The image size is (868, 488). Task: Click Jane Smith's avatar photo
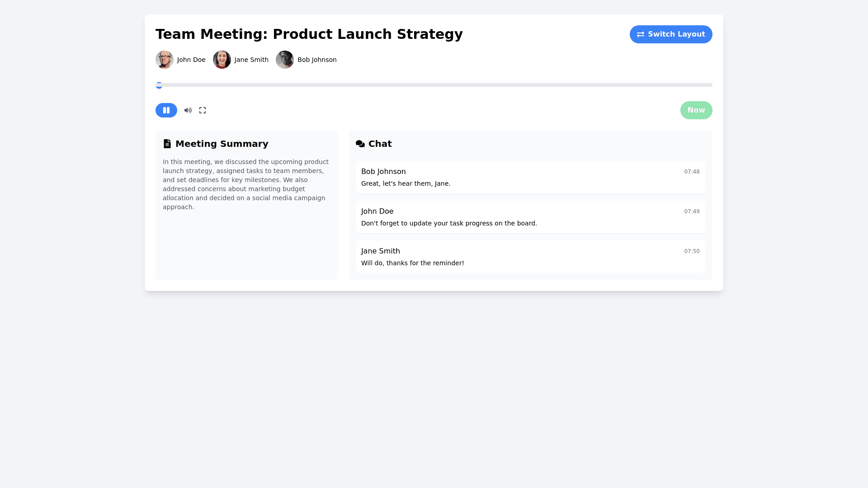[222, 60]
